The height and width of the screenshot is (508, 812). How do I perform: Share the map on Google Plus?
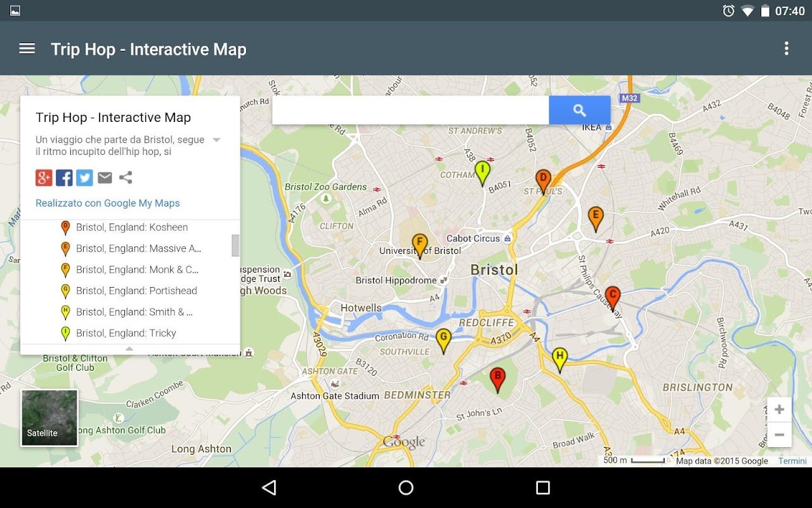point(44,178)
